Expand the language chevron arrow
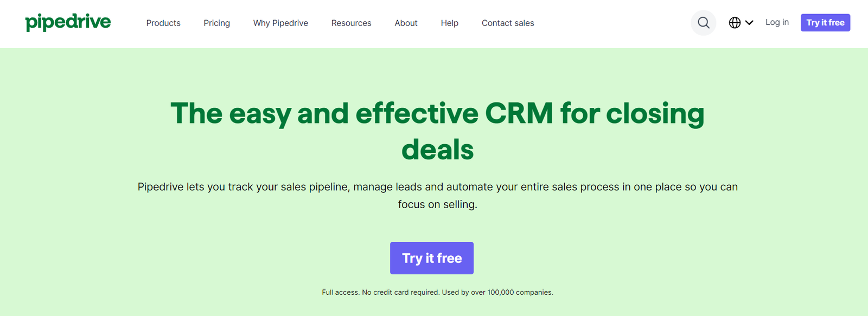Image resolution: width=868 pixels, height=316 pixels. (749, 23)
